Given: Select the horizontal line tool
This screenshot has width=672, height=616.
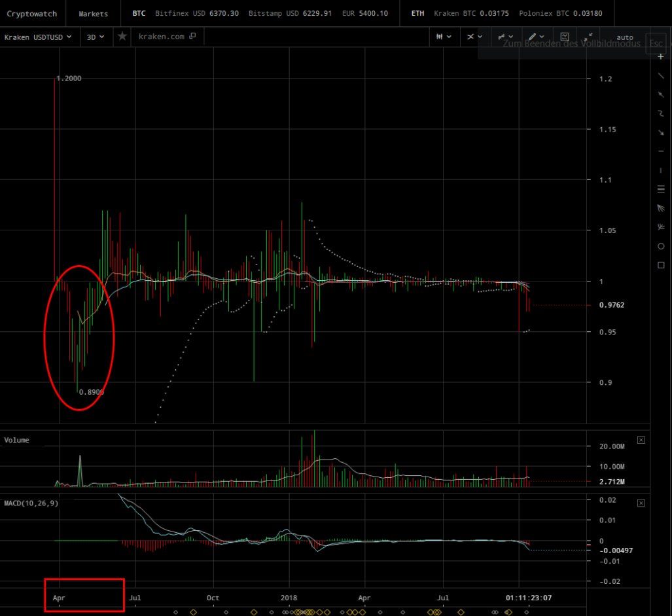Looking at the screenshot, I should (661, 151).
